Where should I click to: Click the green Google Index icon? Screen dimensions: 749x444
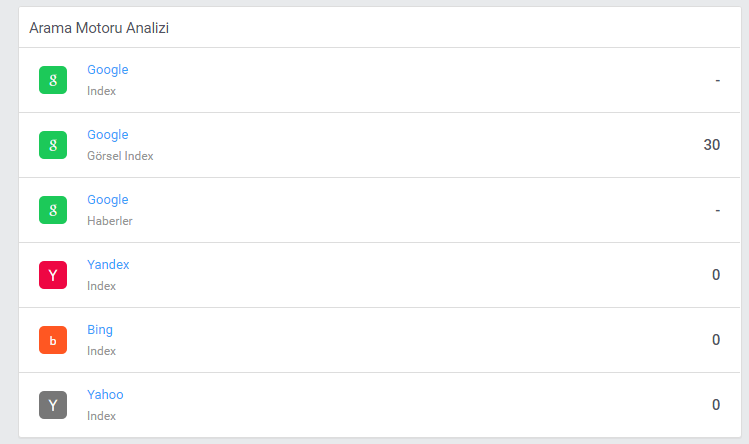(53, 80)
